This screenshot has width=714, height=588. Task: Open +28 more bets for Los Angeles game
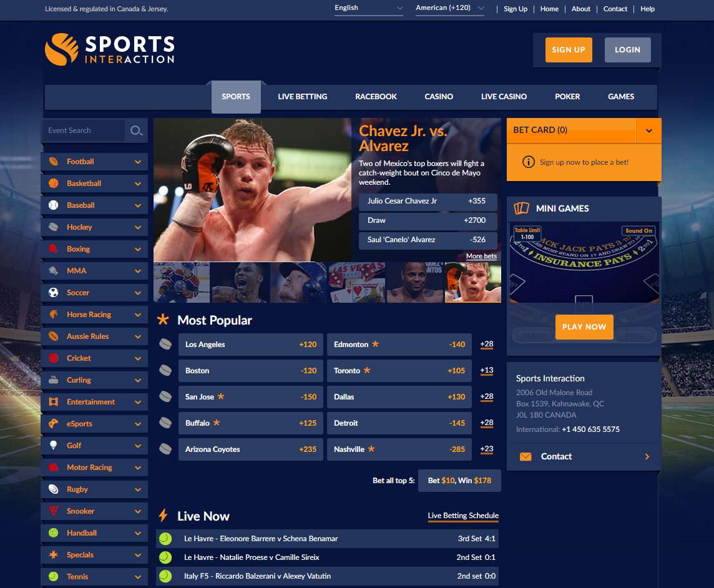click(487, 345)
